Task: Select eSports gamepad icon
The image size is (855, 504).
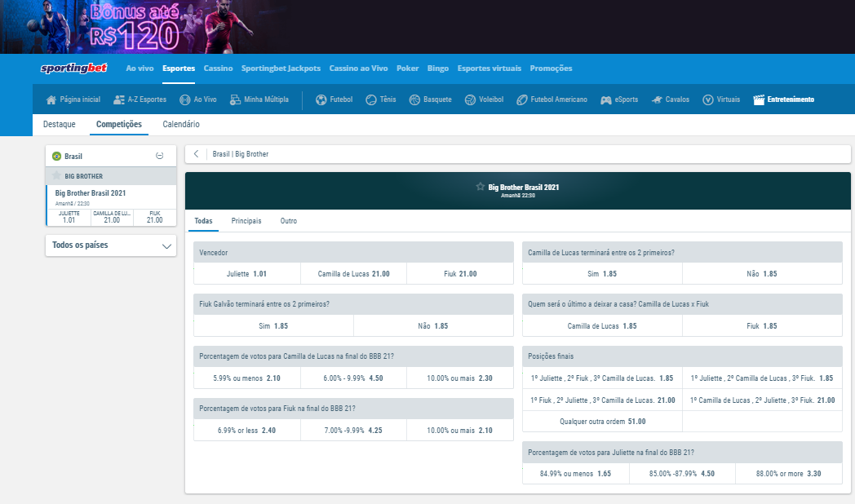Action: tap(606, 99)
